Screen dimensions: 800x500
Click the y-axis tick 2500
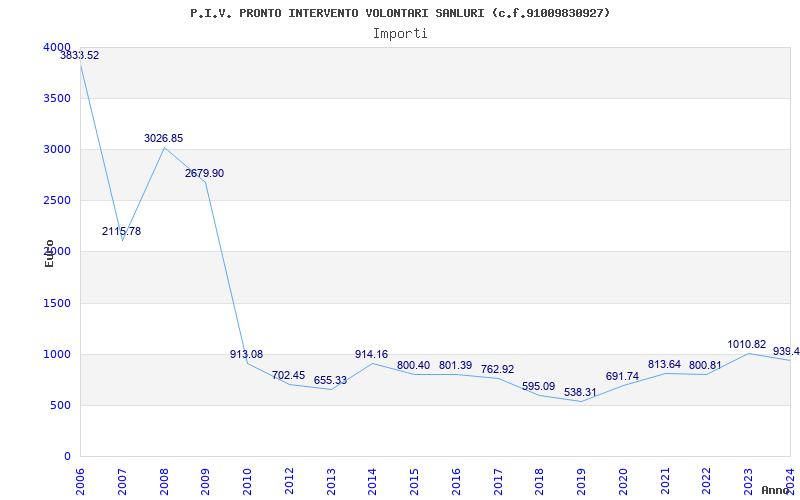[55, 201]
